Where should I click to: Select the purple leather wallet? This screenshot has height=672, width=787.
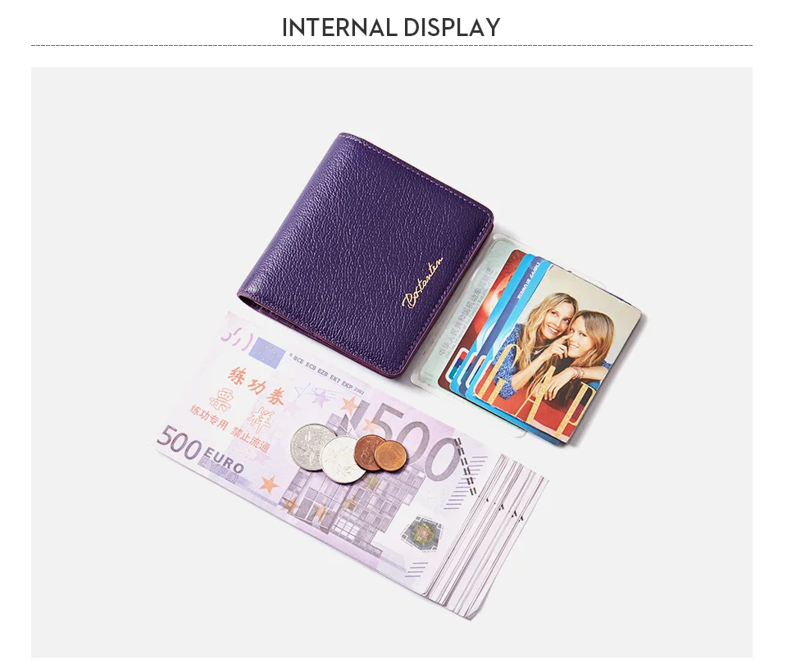click(x=366, y=254)
